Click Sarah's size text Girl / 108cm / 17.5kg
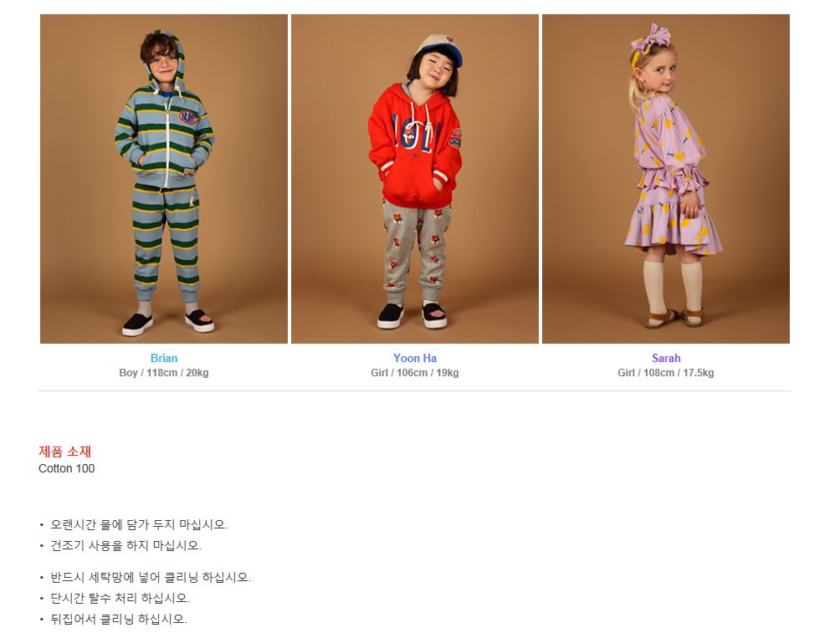840x633 pixels. click(x=666, y=373)
